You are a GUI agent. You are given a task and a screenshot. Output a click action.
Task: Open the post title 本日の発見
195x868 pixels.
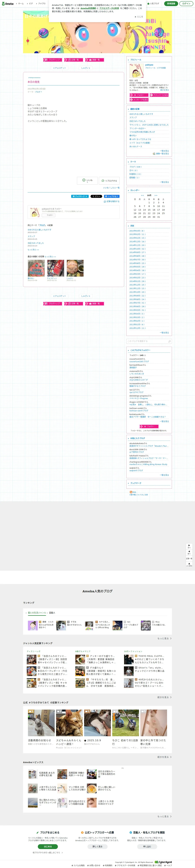coord(33,82)
